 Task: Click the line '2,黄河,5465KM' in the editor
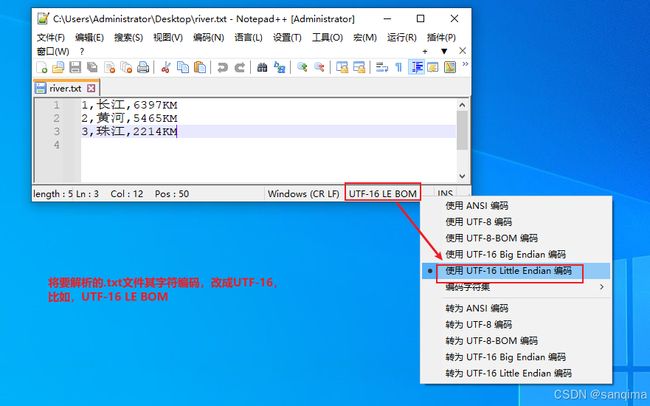pos(129,119)
